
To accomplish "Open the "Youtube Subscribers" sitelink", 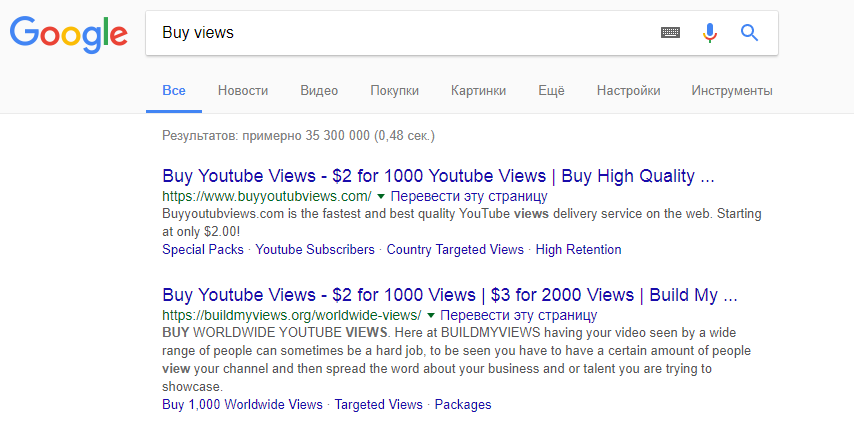I will tap(315, 249).
